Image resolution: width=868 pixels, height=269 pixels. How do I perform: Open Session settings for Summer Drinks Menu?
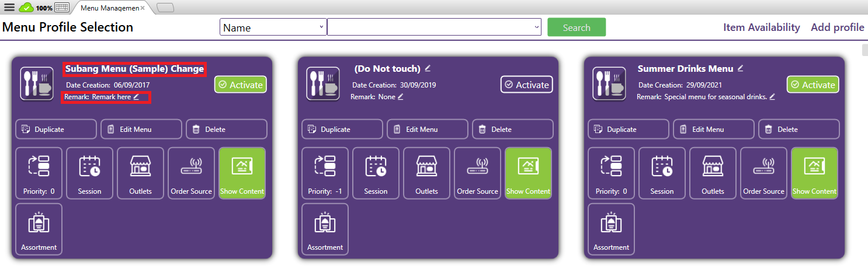pos(662,173)
